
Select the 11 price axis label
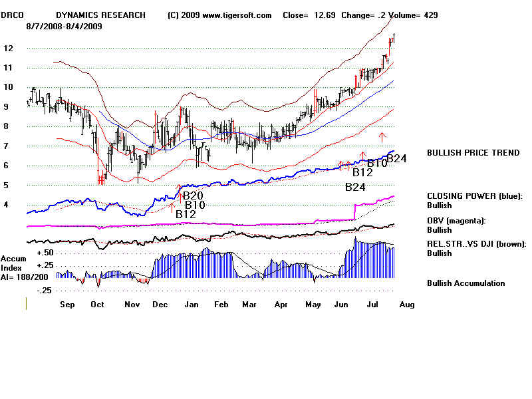(8, 68)
